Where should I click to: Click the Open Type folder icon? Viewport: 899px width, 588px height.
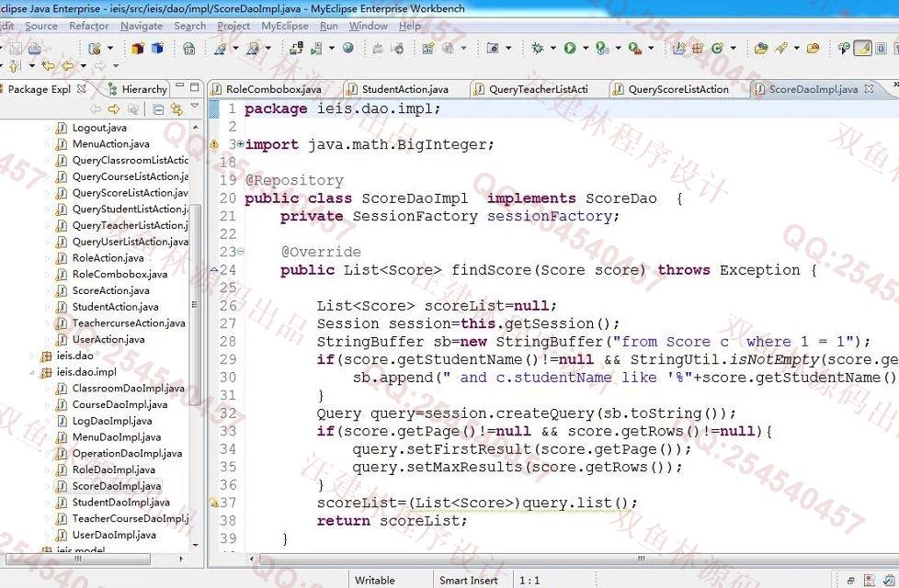point(761,49)
